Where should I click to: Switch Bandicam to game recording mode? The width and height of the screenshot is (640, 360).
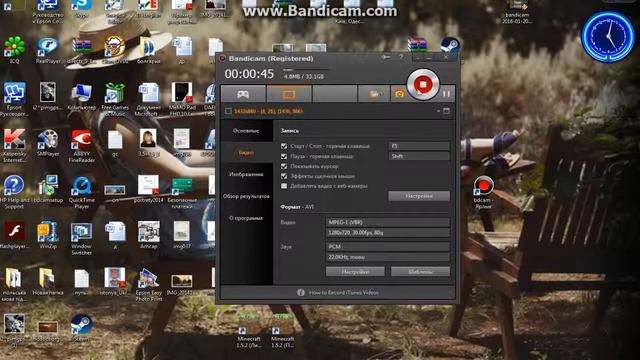(x=243, y=94)
